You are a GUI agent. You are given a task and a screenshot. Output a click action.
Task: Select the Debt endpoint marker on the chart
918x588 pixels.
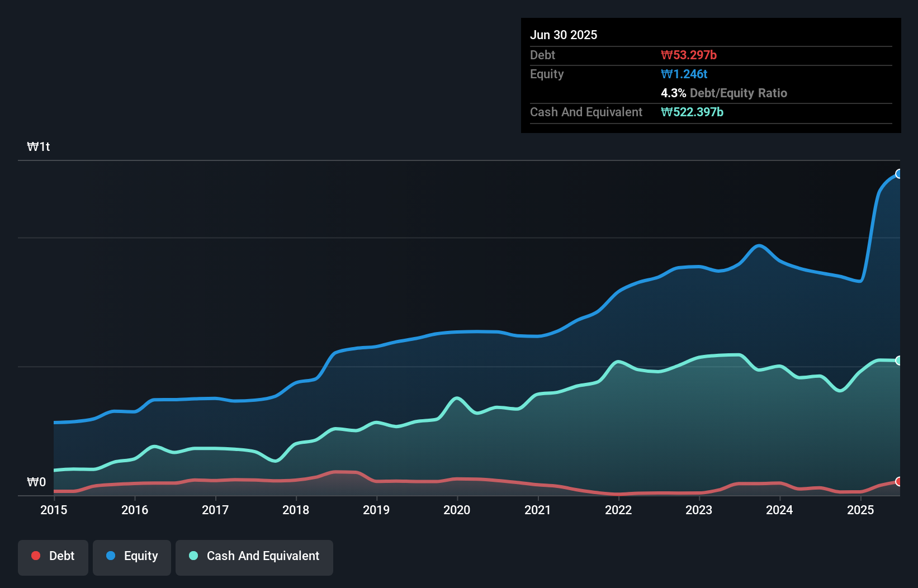pyautogui.click(x=898, y=480)
